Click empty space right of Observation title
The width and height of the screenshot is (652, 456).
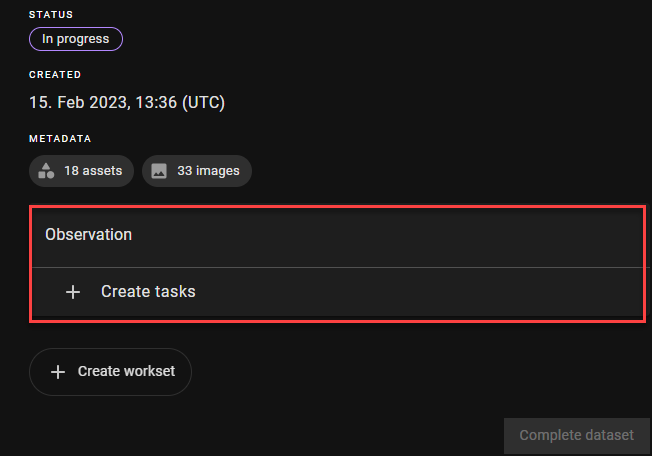400,235
